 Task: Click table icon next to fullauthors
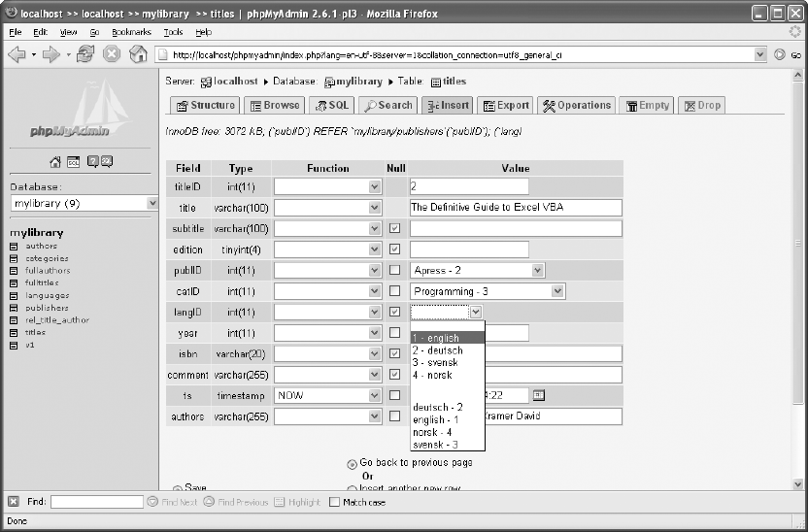pyautogui.click(x=14, y=271)
